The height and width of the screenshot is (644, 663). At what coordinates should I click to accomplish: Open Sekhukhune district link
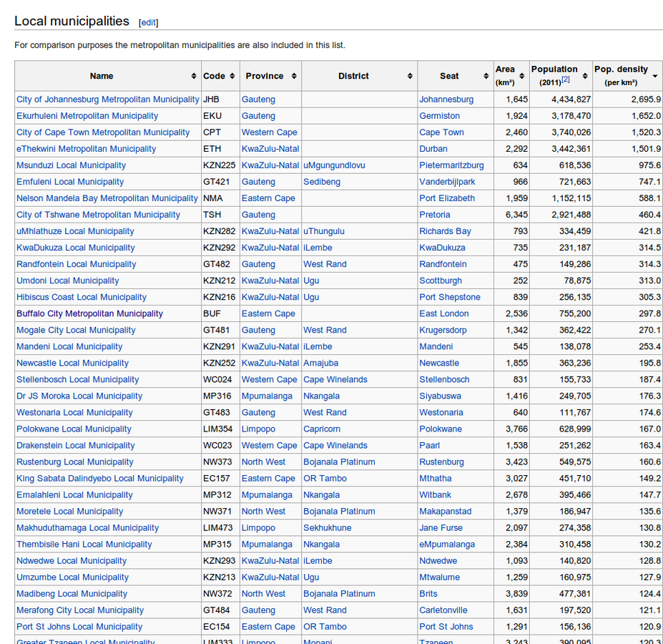click(328, 529)
